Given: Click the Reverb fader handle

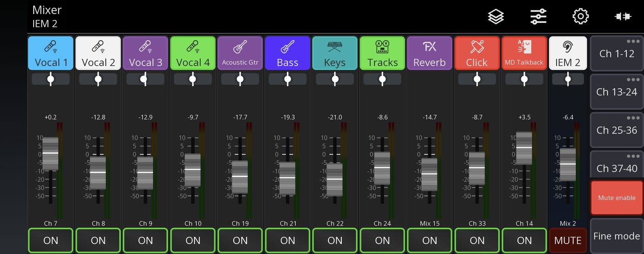Looking at the screenshot, I should (x=430, y=174).
